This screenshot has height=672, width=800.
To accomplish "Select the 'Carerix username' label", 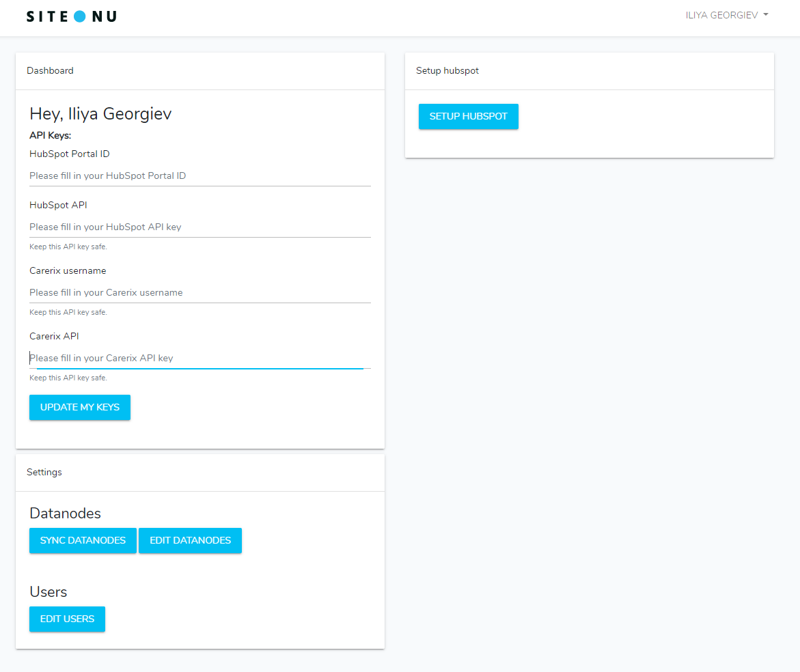I will pyautogui.click(x=68, y=270).
